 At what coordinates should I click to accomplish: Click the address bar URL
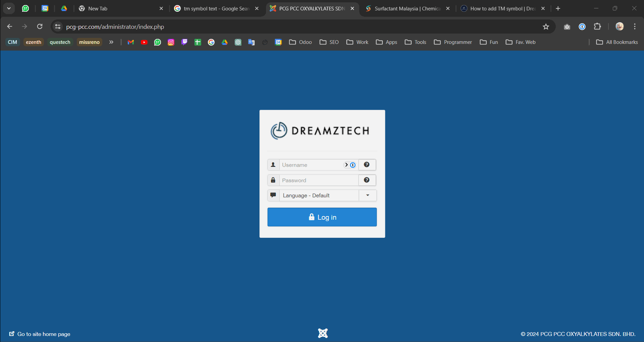pos(115,27)
